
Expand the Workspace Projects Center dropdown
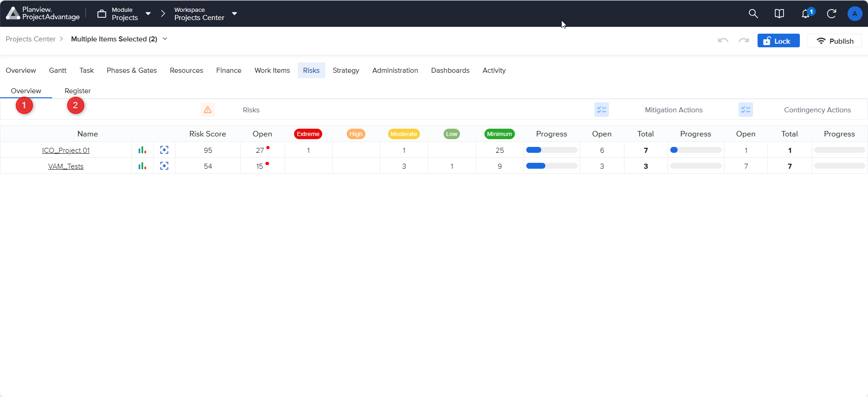point(234,14)
